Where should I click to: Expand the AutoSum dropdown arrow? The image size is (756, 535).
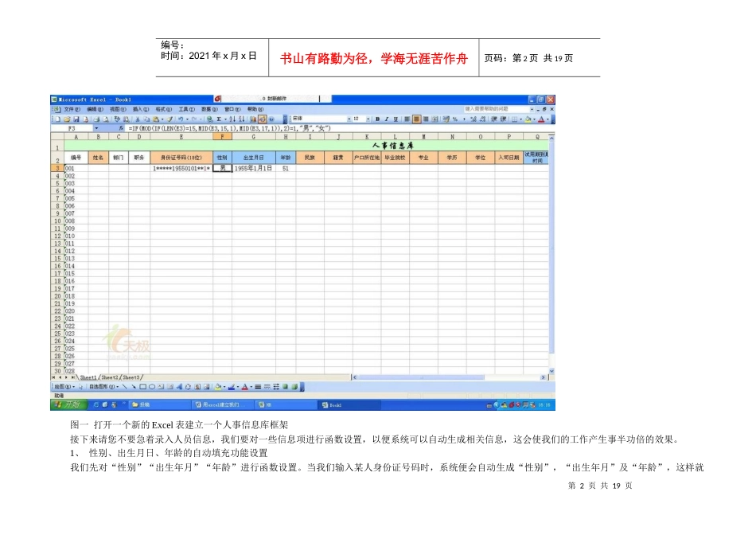coord(225,119)
